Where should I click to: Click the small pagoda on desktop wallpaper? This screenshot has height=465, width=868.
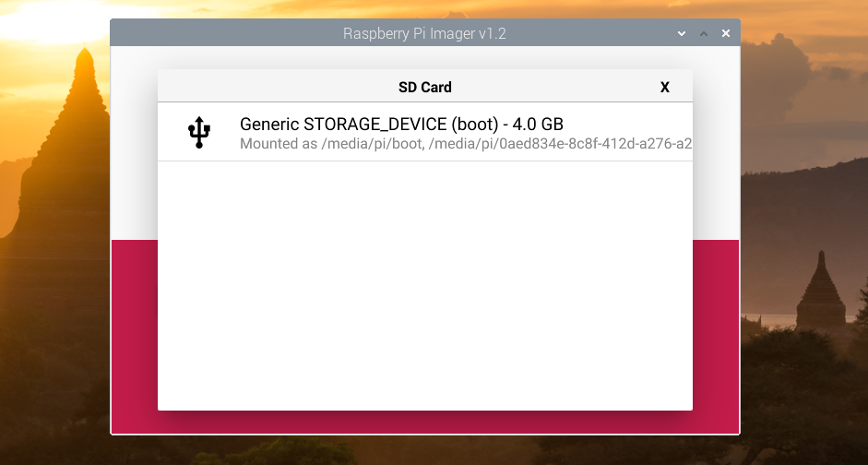(821, 291)
